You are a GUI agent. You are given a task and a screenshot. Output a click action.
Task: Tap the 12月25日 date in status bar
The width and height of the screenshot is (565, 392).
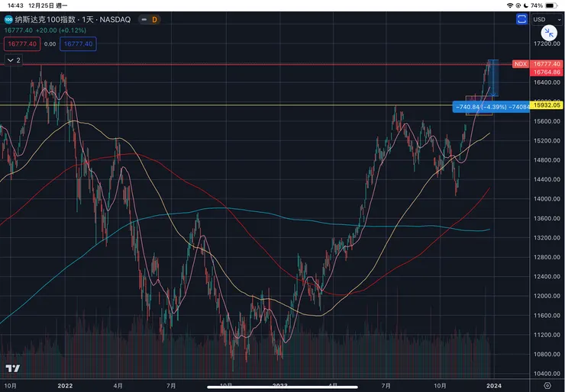coord(40,5)
